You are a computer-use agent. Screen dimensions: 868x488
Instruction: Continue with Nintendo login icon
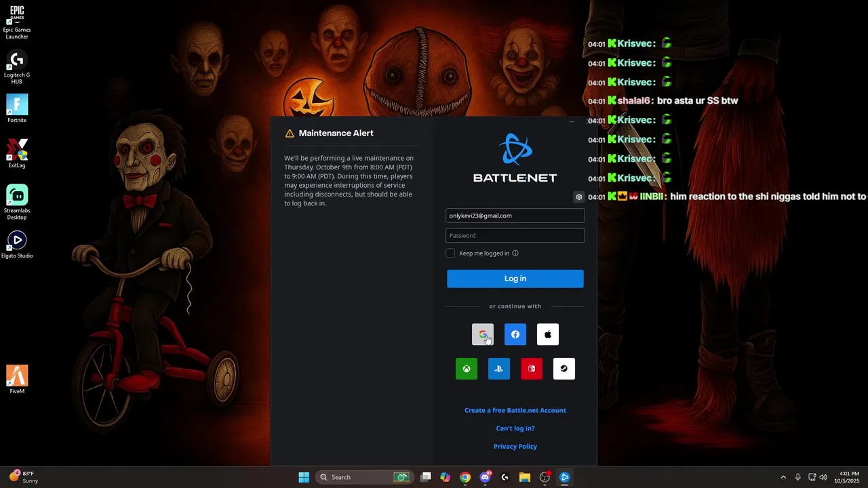point(532,369)
